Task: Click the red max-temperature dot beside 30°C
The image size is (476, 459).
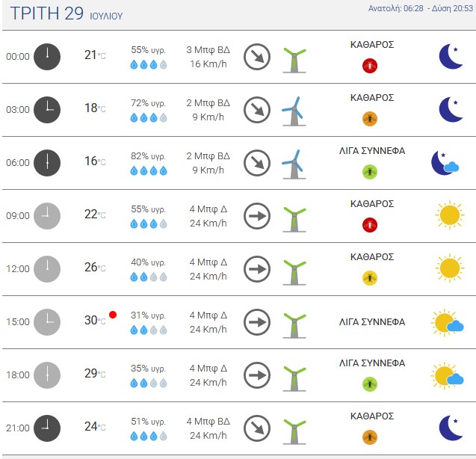Action: click(113, 315)
